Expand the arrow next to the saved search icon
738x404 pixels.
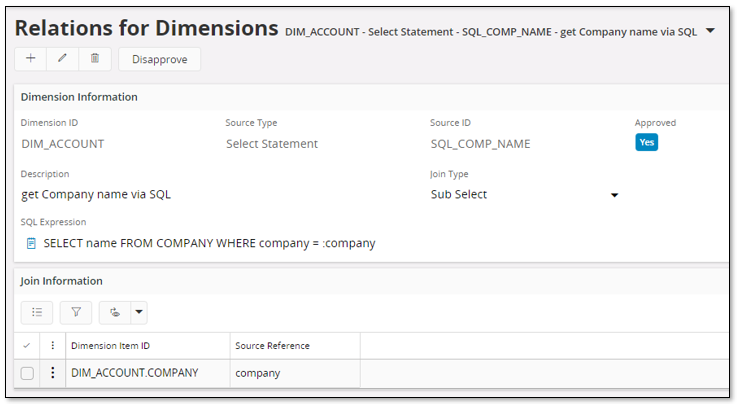coord(139,312)
